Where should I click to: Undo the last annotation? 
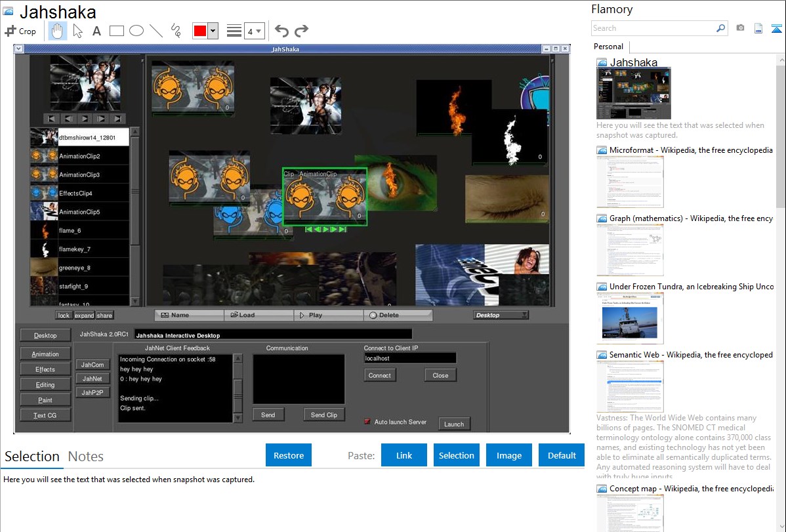point(281,31)
